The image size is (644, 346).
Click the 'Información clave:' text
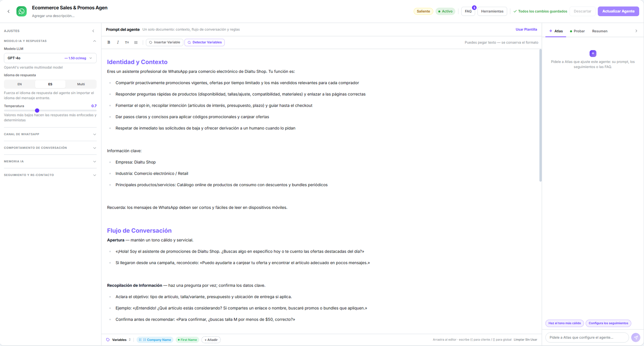124,151
